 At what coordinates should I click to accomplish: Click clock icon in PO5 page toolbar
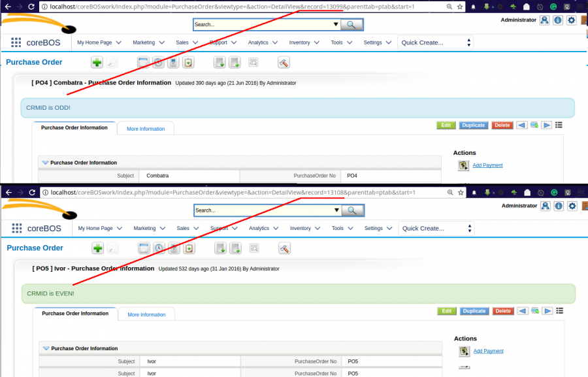tap(159, 248)
